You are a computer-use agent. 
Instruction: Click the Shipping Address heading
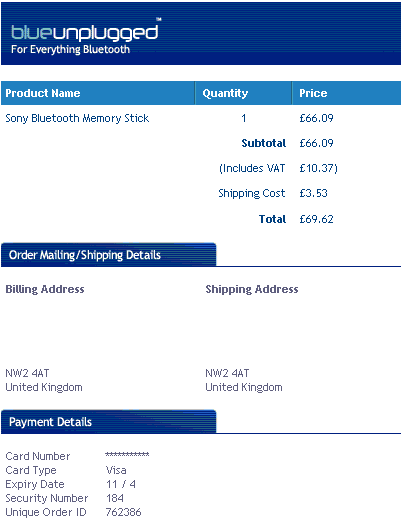[x=252, y=289]
